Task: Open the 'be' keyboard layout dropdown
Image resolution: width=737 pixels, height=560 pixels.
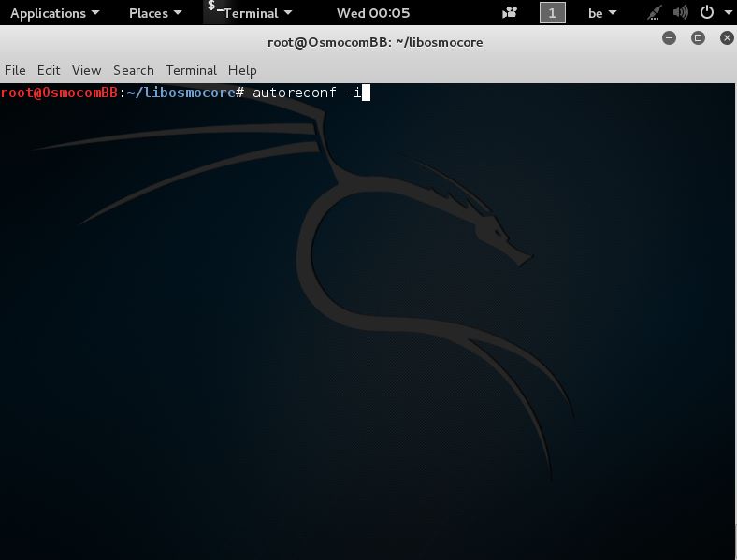Action: pos(602,13)
